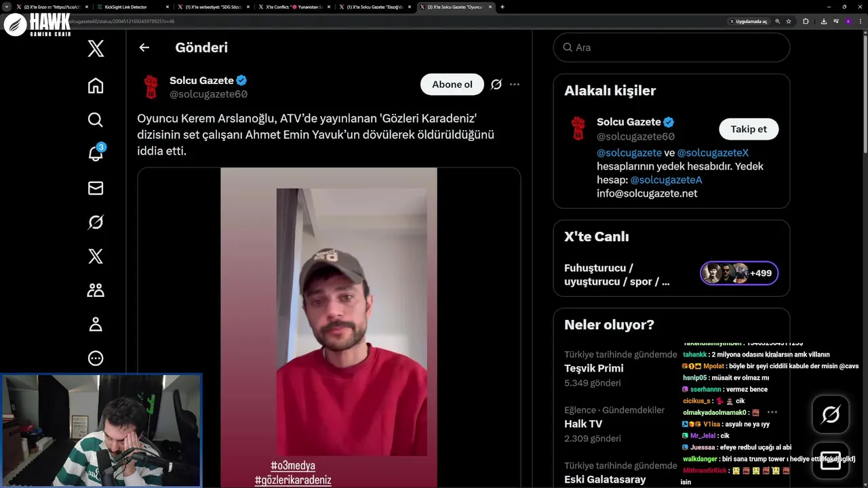Open the Fuhuşturucu live broadcast title
This screenshot has height=488, width=868.
click(x=616, y=274)
